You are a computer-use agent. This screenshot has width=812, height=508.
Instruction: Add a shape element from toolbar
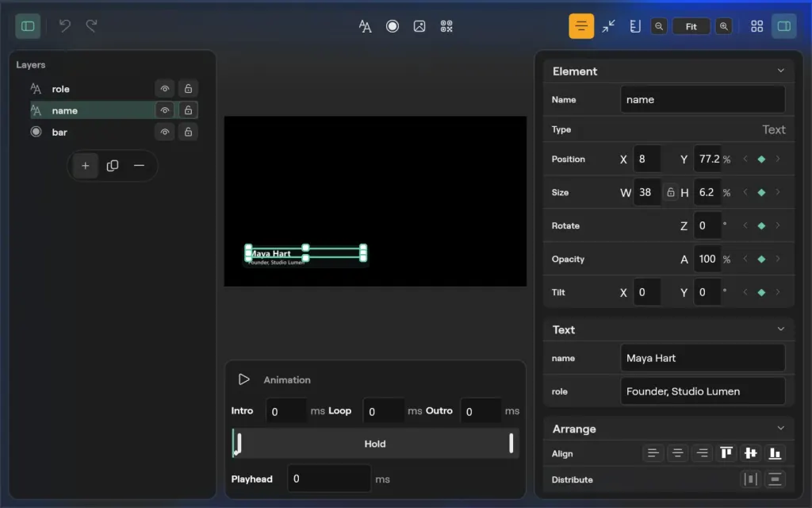tap(393, 26)
